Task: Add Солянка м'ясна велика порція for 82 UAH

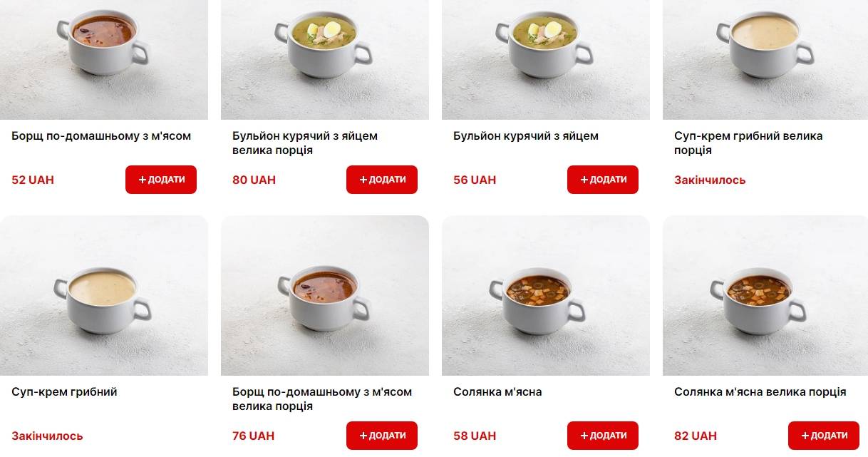Action: pyautogui.click(x=824, y=436)
